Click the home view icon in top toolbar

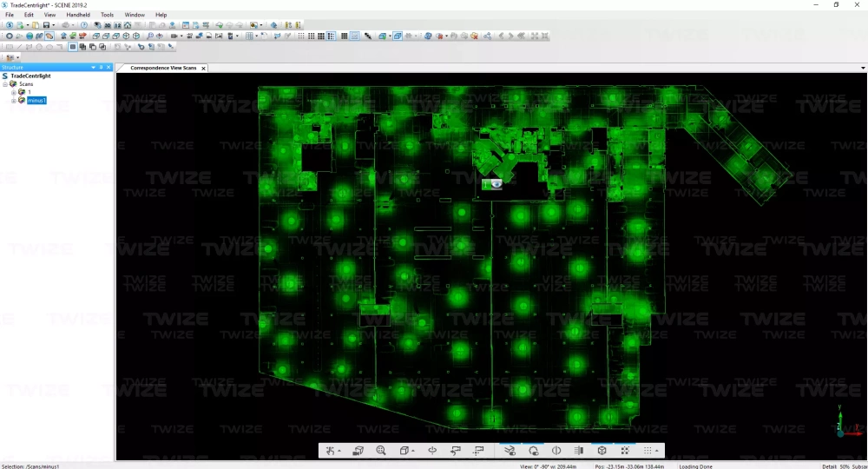[x=128, y=25]
